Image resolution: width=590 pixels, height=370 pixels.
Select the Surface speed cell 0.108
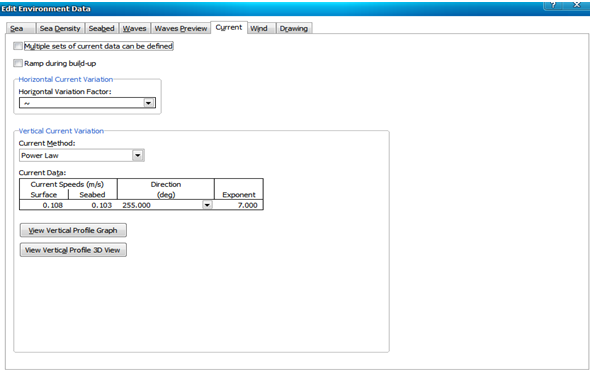click(44, 205)
